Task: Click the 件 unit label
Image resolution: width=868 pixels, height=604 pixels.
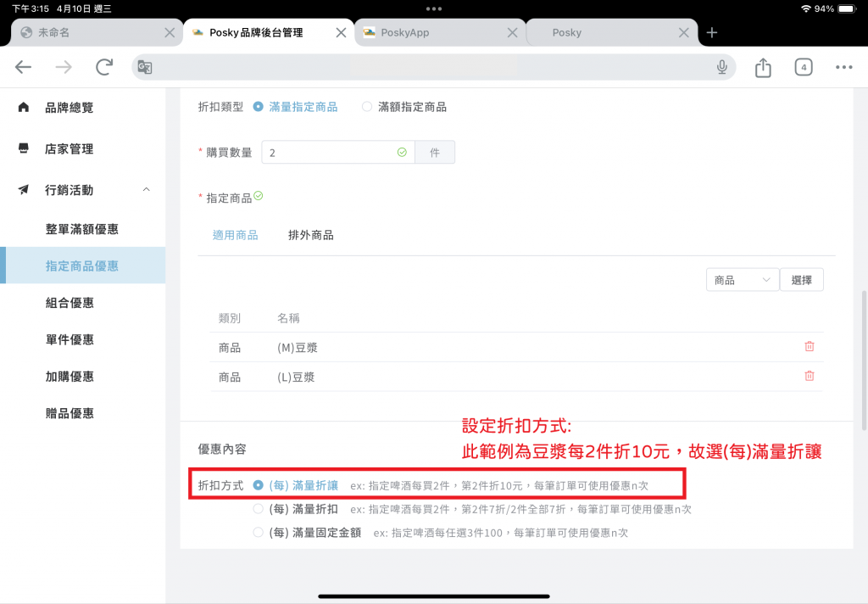Action: [x=435, y=153]
